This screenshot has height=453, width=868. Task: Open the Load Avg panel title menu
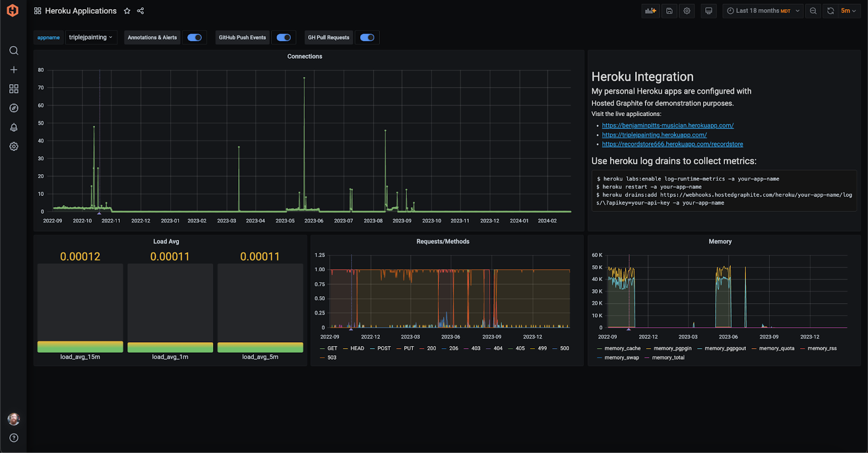pyautogui.click(x=166, y=241)
